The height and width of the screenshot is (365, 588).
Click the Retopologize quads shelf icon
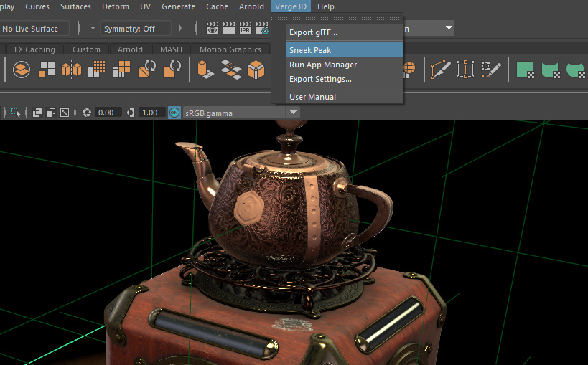click(x=172, y=69)
